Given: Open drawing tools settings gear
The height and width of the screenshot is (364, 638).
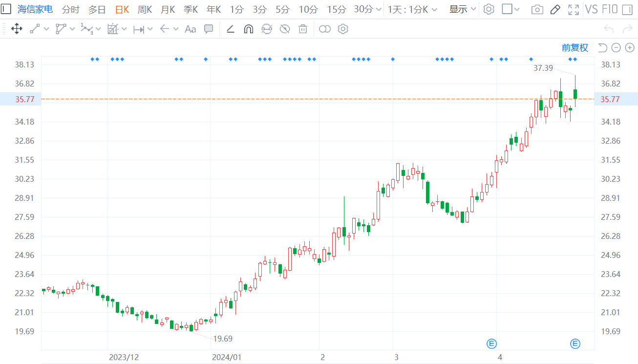Looking at the screenshot, I should (343, 29).
